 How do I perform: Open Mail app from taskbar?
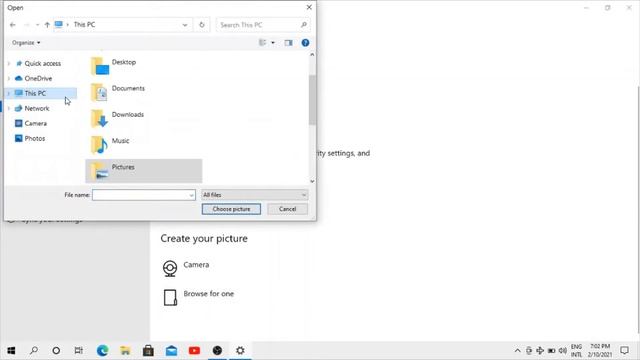(x=171, y=350)
